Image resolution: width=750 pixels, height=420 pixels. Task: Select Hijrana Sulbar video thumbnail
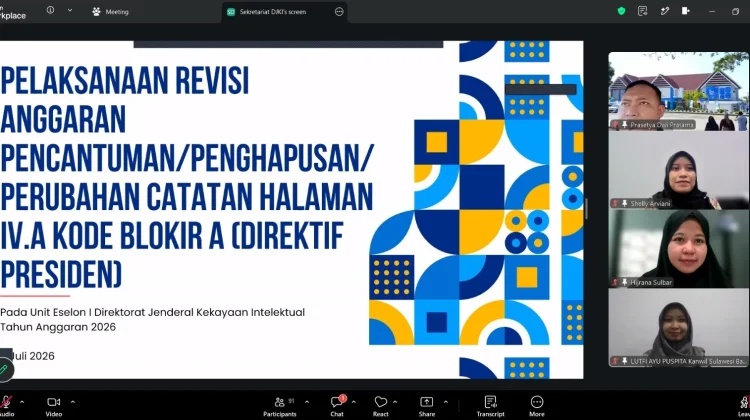[678, 249]
